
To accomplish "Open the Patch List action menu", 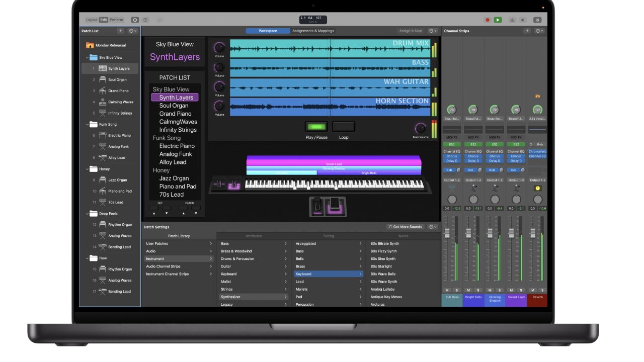I will tap(132, 31).
